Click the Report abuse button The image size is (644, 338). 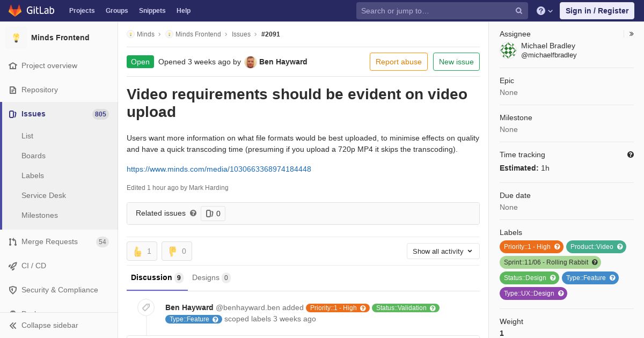click(399, 62)
